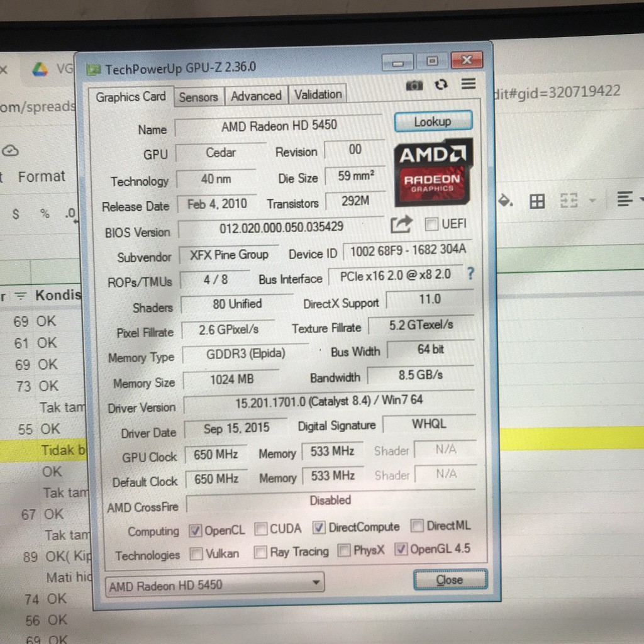Screen dimensions: 644x644
Task: Switch to the Graphics Card tab
Action: (x=131, y=97)
